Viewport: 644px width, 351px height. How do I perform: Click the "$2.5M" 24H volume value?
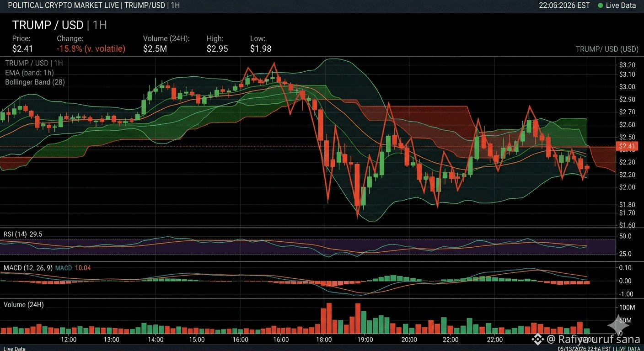point(155,48)
